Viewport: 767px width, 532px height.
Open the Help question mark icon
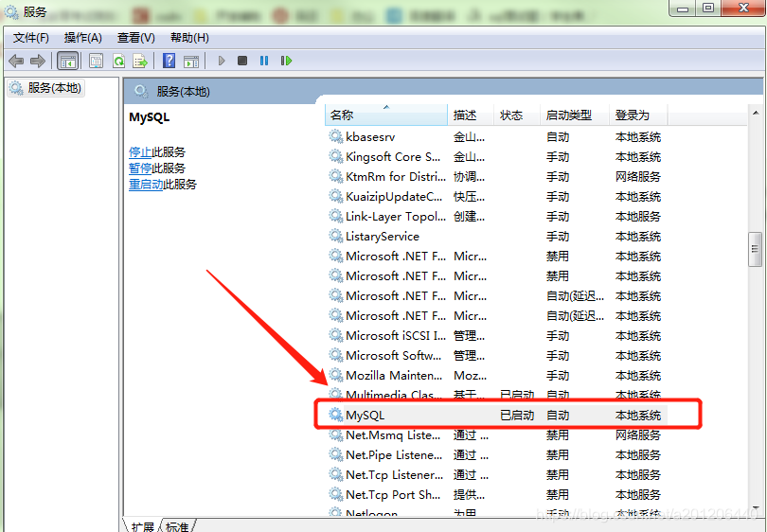[x=169, y=62]
